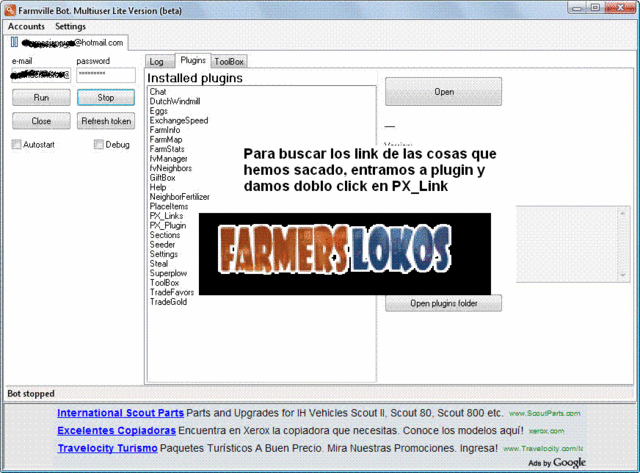This screenshot has height=473, width=640.
Task: Select DutchWindmill plugin in the list
Action: click(x=175, y=101)
